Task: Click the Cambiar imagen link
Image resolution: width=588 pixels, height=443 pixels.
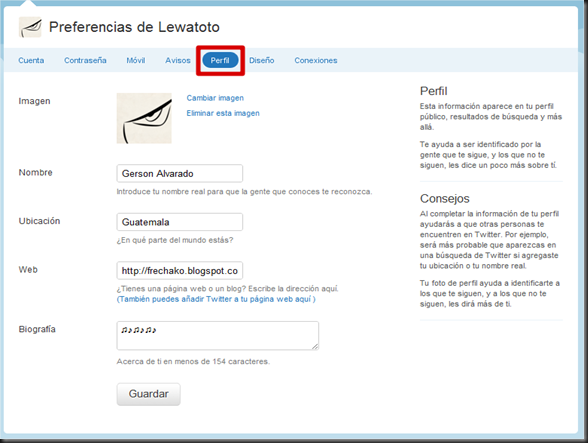Action: [x=215, y=98]
